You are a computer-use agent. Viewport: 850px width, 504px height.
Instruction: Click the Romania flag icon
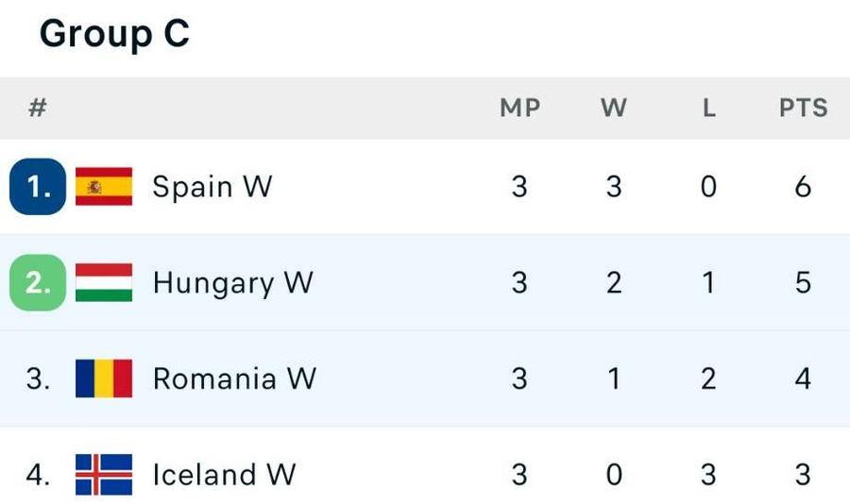104,378
